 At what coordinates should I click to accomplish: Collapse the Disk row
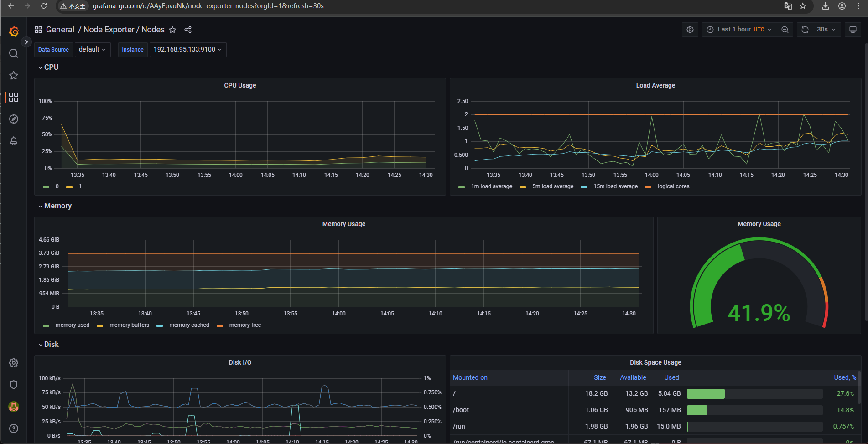point(49,344)
